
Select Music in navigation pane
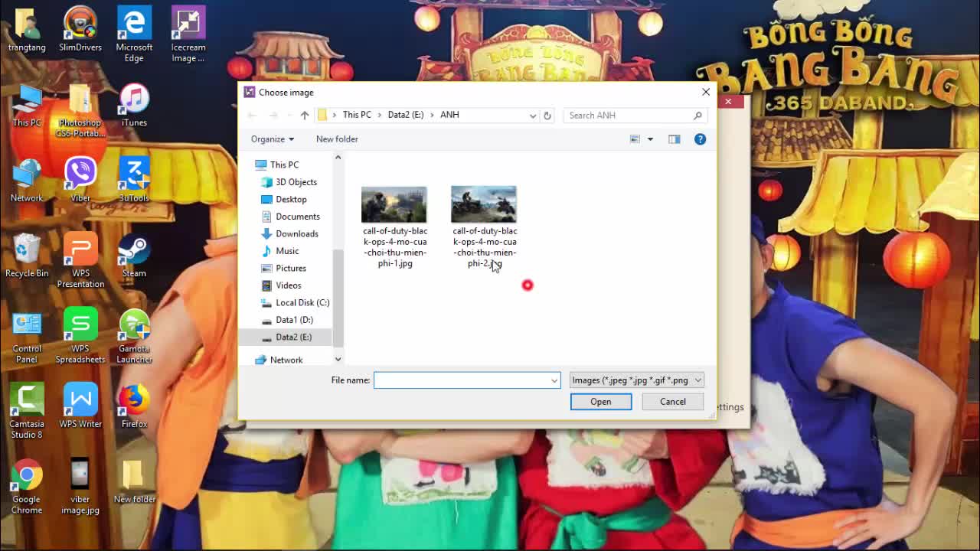tap(287, 251)
